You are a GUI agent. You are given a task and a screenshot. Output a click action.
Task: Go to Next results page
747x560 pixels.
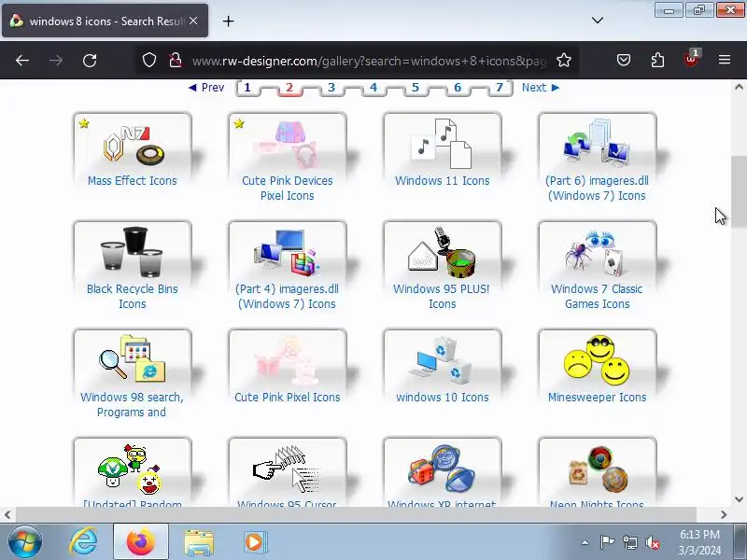pyautogui.click(x=541, y=88)
